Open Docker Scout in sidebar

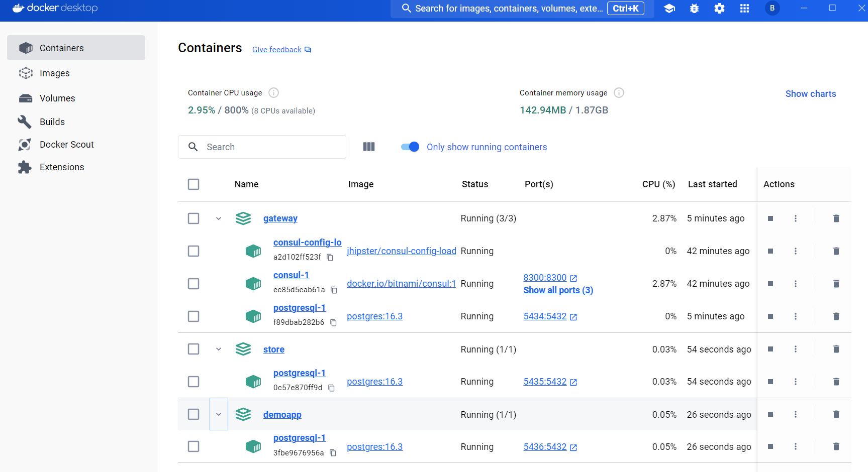(x=76, y=145)
